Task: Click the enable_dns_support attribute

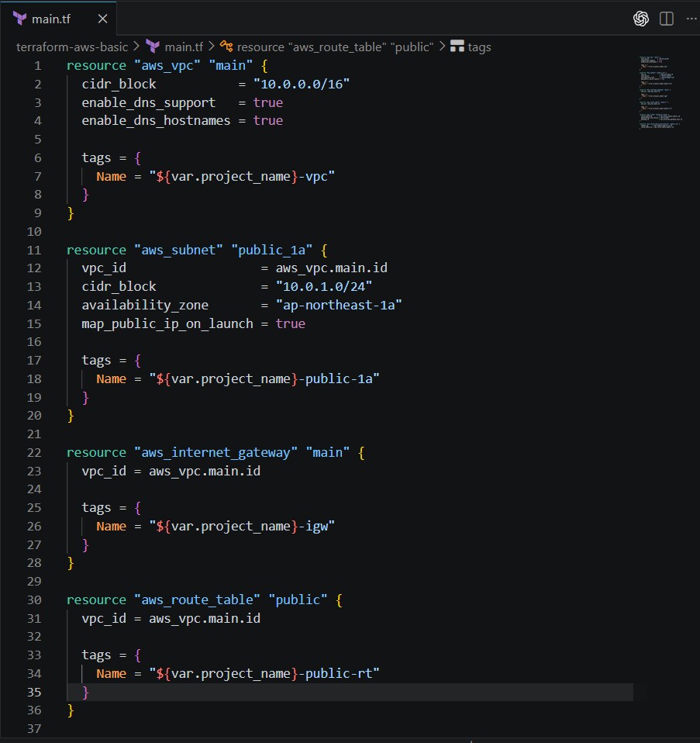Action: [148, 102]
